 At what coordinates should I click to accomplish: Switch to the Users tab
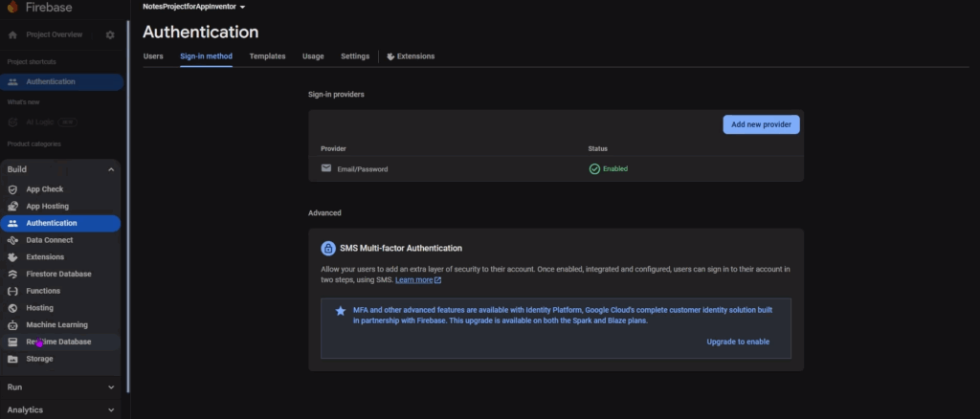(153, 56)
